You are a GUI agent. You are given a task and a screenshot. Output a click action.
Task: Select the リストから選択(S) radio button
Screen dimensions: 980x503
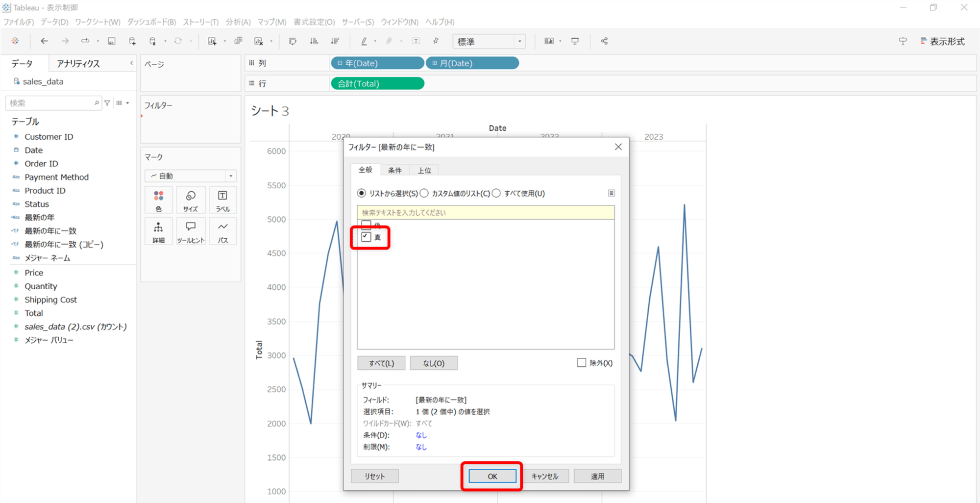[362, 193]
